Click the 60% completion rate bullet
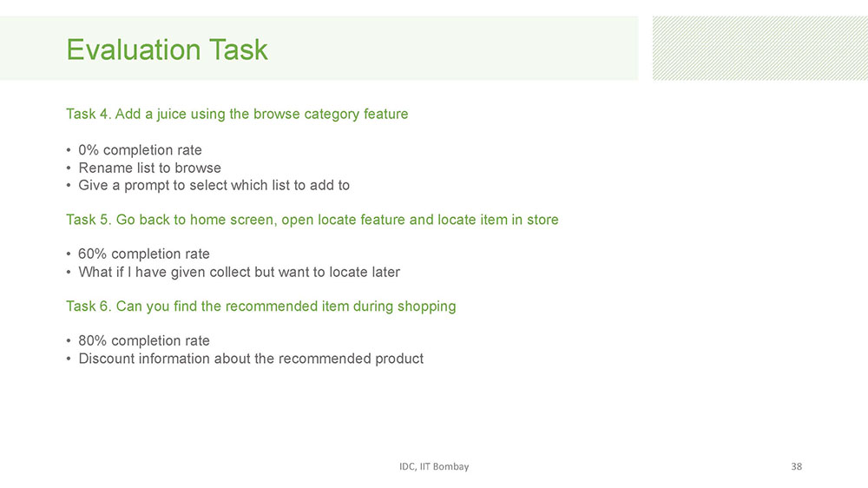 (144, 254)
